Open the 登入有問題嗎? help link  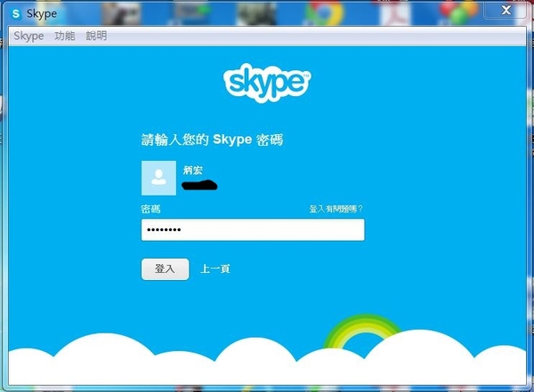click(336, 209)
